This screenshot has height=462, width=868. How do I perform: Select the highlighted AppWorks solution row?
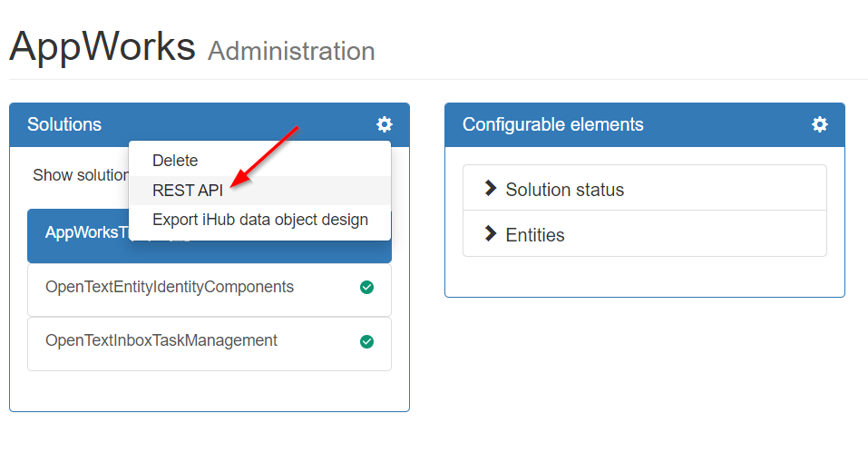[x=210, y=236]
